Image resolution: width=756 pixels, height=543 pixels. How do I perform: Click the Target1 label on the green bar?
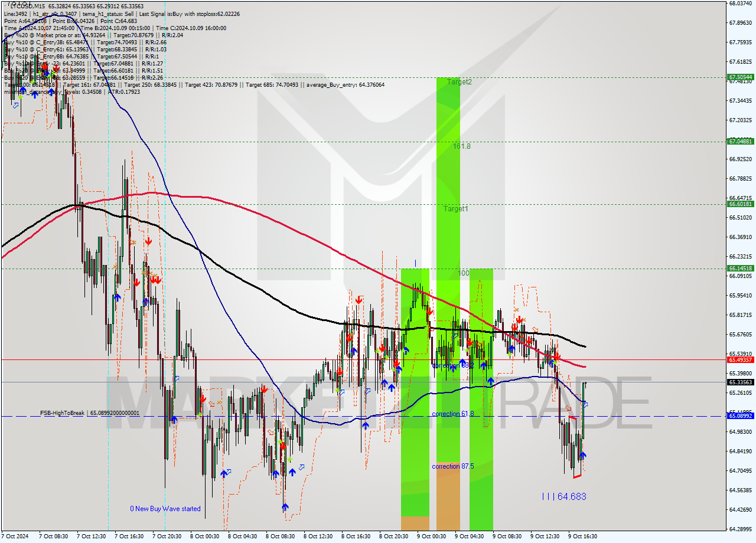(x=456, y=208)
